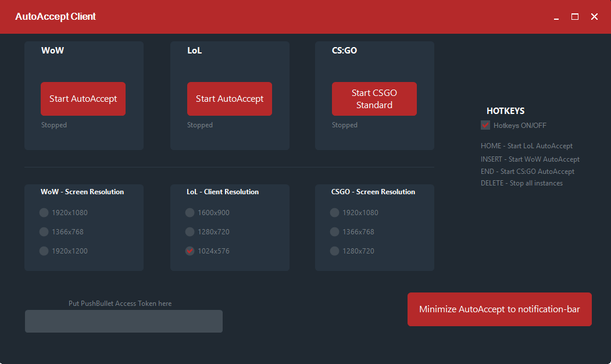Click 'INSERT - Start WoW AutoAccept' text

pyautogui.click(x=530, y=159)
